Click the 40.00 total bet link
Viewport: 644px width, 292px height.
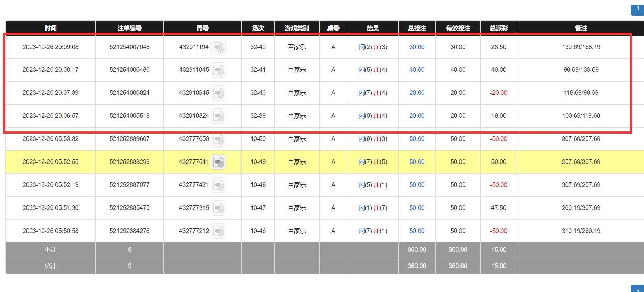(417, 70)
